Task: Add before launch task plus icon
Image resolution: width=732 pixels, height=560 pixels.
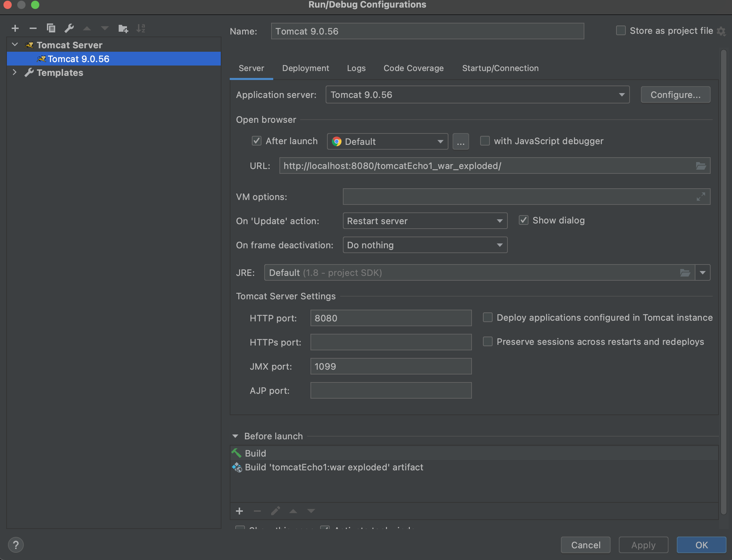Action: coord(239,511)
